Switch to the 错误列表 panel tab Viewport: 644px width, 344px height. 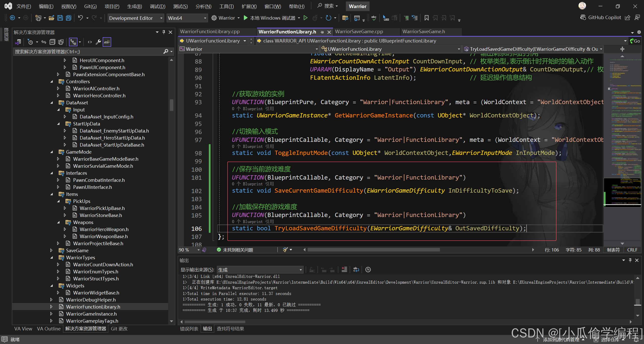[x=189, y=329]
